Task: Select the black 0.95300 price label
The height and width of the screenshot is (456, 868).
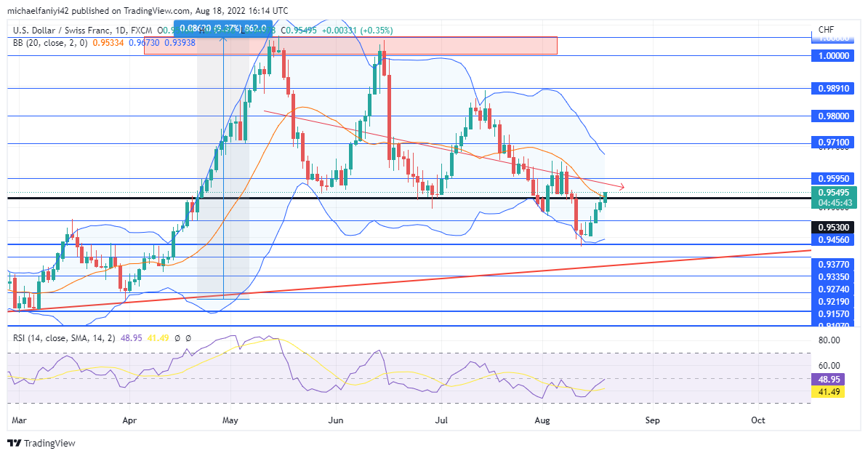Action: point(833,227)
